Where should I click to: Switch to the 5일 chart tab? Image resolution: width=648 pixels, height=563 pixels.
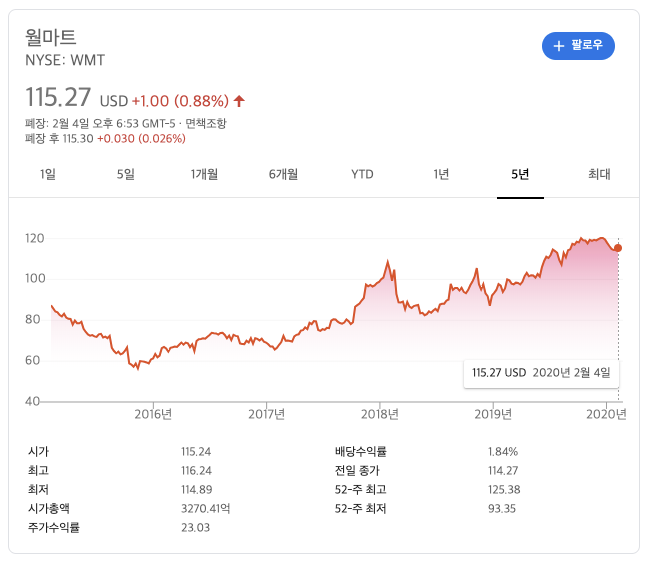[x=126, y=174]
